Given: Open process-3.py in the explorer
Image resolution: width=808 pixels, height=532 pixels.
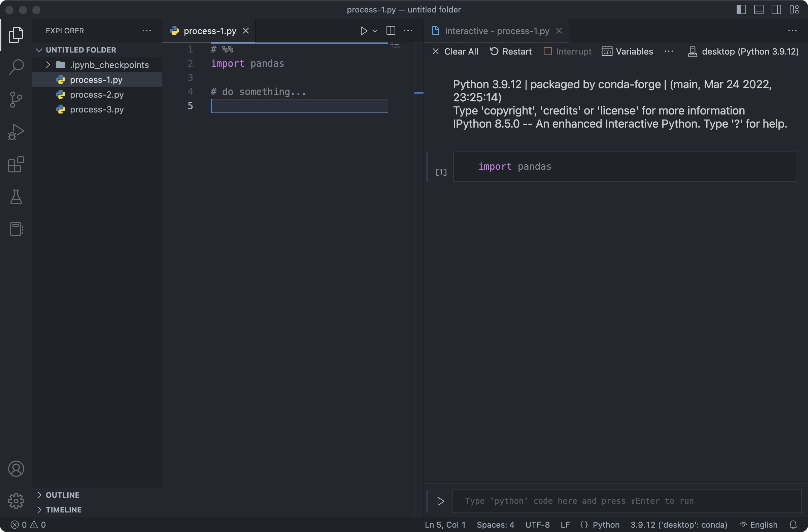Looking at the screenshot, I should (x=97, y=109).
